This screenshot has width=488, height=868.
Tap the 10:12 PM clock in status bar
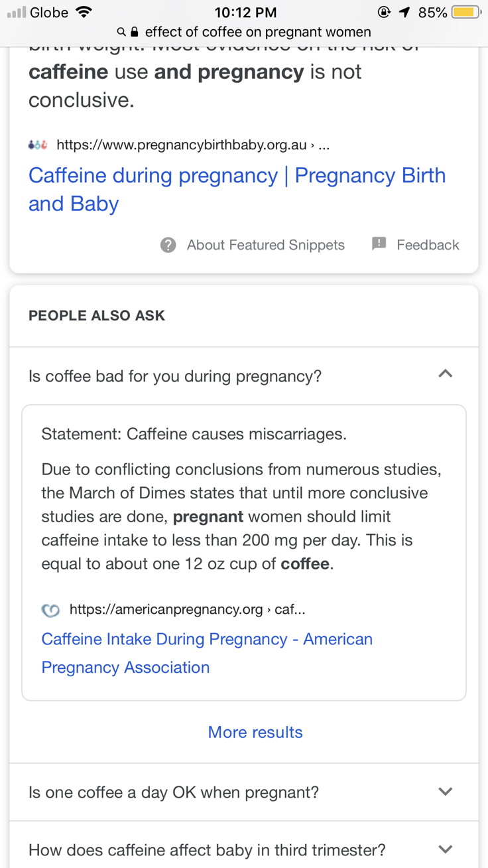coord(245,12)
